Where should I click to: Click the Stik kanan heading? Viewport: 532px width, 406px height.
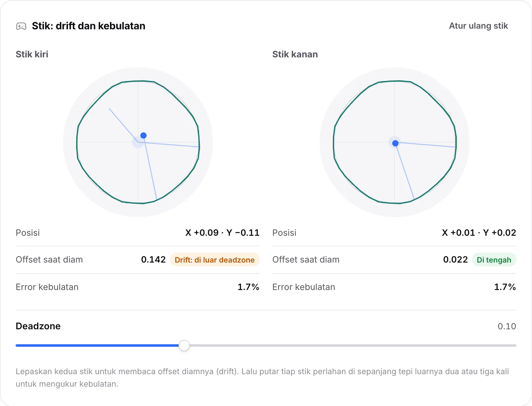point(295,54)
